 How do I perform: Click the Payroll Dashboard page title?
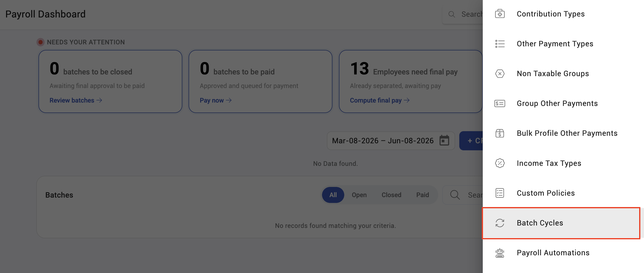point(46,14)
